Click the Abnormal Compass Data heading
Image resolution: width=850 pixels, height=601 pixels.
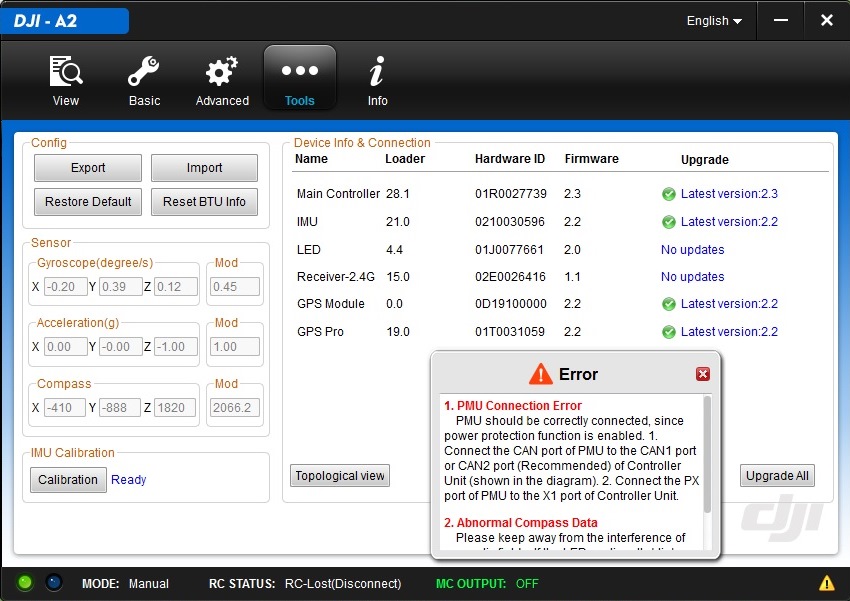coord(520,522)
